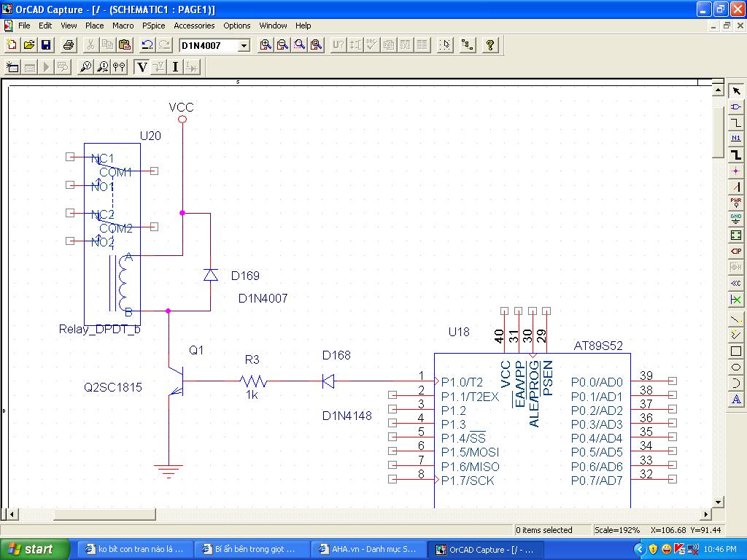Select the Place Text tool
Image resolution: width=747 pixels, height=560 pixels.
736,399
